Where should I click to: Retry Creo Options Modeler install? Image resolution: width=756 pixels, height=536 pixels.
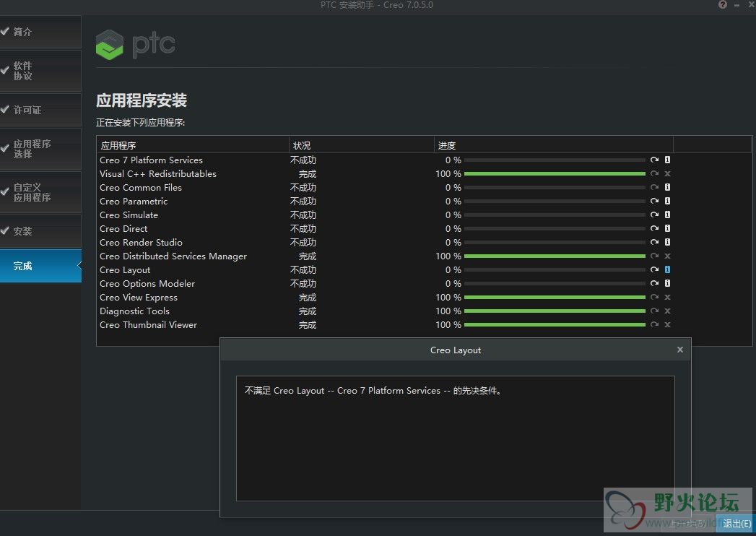coord(654,284)
